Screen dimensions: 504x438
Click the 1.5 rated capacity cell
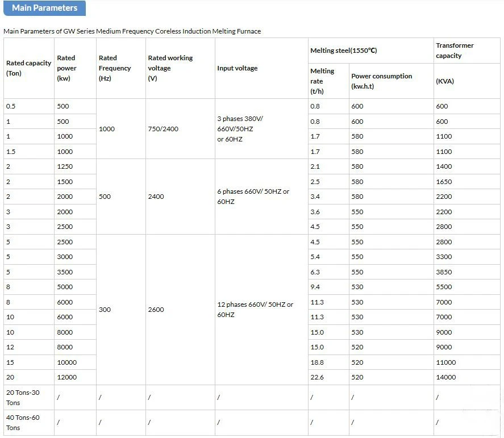coord(29,152)
